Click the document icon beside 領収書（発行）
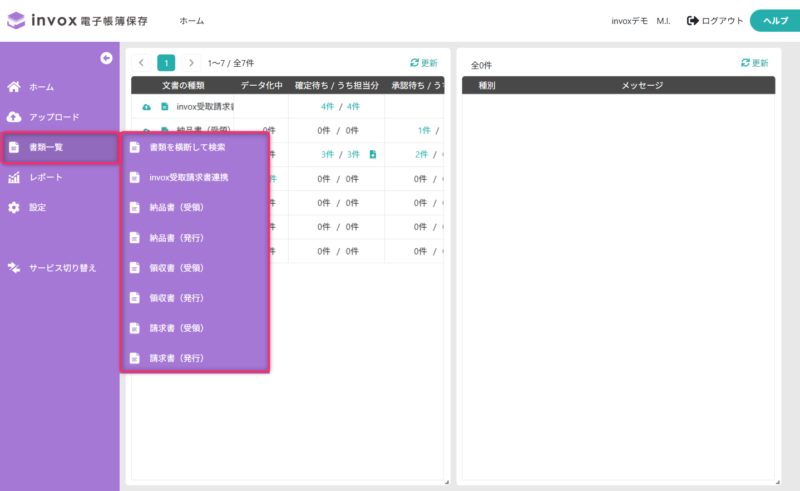Screen dimensions: 800x491 coord(135,298)
